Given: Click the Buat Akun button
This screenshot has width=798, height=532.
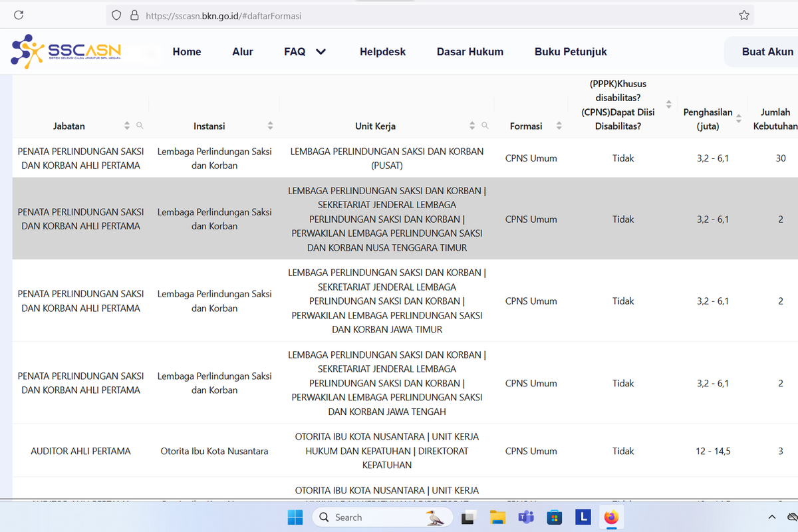Looking at the screenshot, I should coord(767,52).
